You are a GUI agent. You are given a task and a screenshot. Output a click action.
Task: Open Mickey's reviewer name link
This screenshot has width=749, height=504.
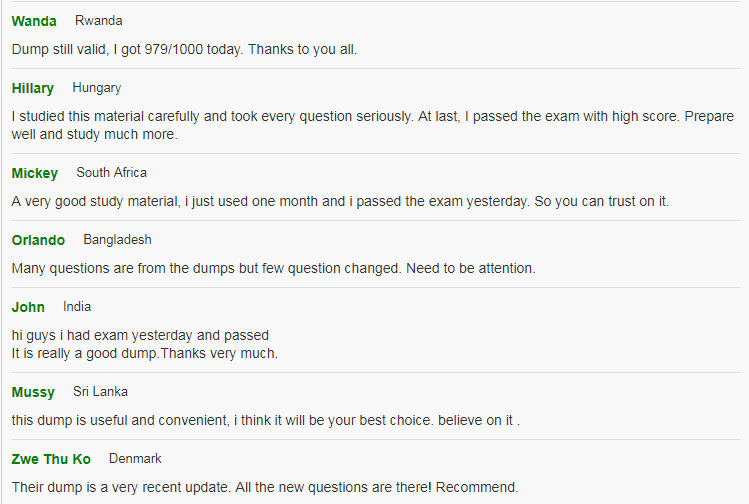pyautogui.click(x=34, y=173)
